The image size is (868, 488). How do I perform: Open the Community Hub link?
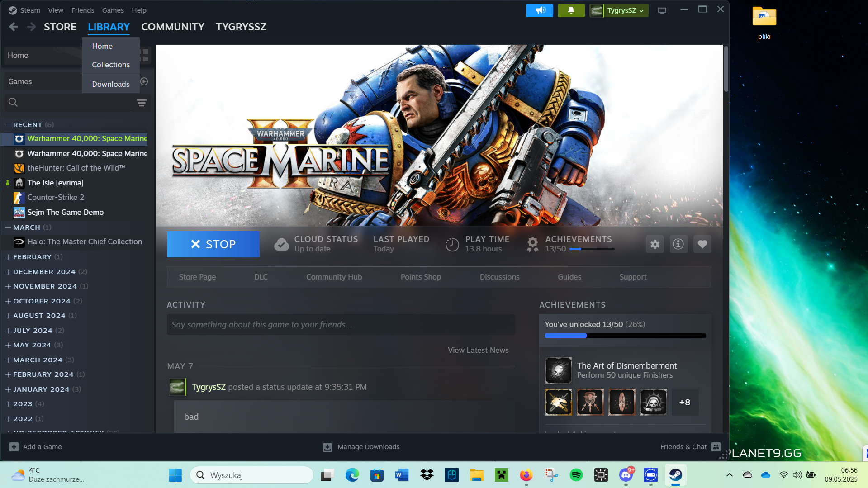pos(334,277)
